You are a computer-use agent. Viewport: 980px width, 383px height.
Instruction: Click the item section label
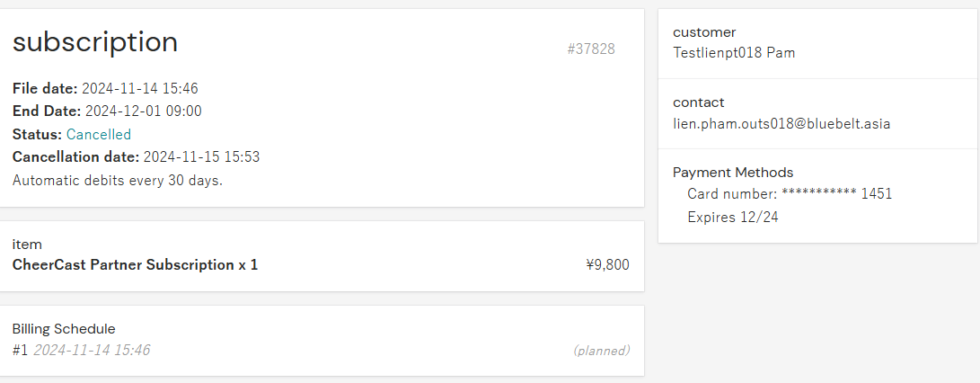[x=27, y=245]
